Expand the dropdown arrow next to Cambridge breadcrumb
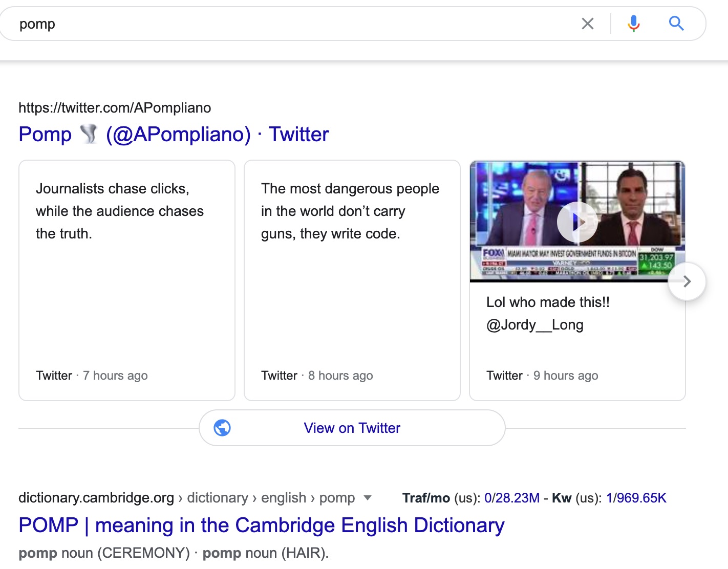728x569 pixels. (x=367, y=498)
